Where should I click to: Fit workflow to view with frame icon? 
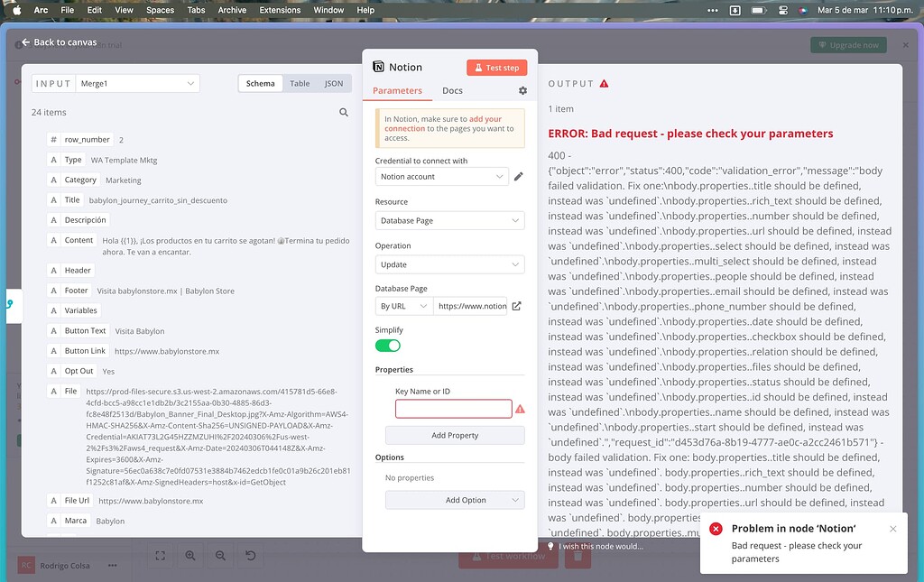[160, 556]
